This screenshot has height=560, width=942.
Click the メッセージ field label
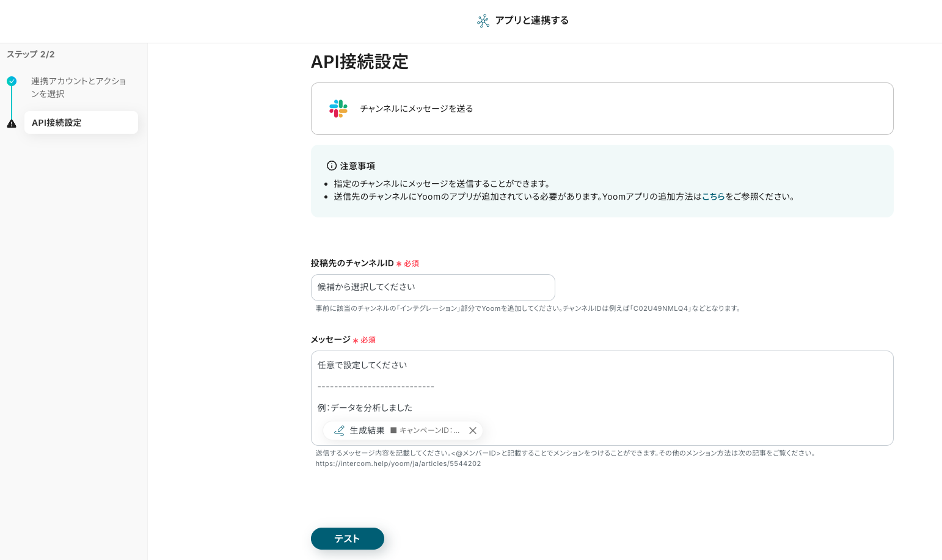tap(330, 340)
